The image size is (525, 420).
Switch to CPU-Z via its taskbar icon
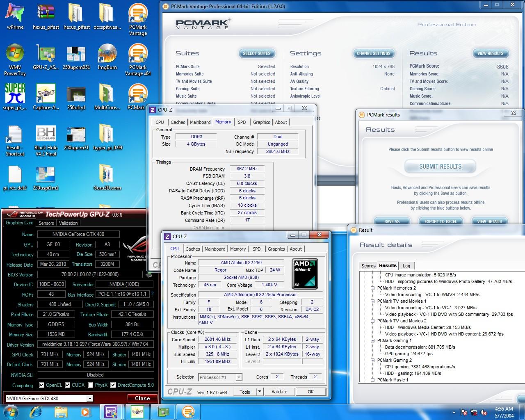click(111, 411)
